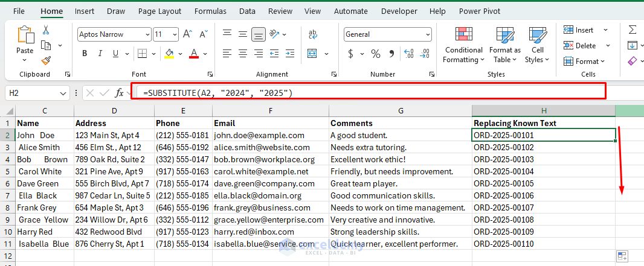Open the Clipboard pane launcher
The image size is (644, 266).
[67, 74]
